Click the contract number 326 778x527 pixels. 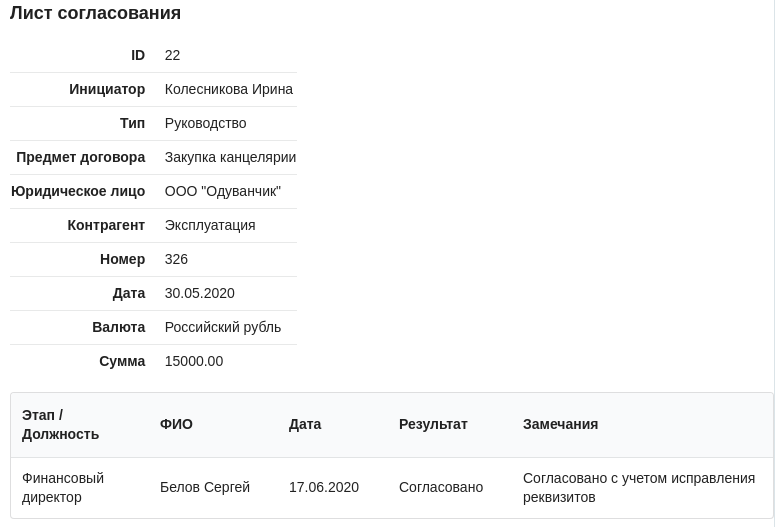(176, 259)
